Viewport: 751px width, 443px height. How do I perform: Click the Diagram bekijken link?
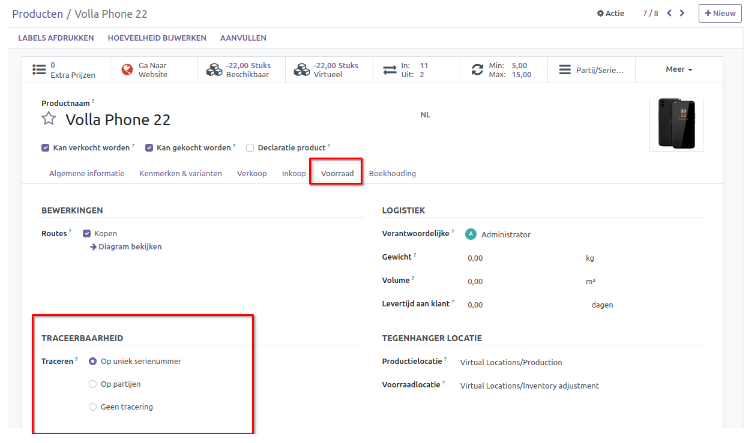(129, 246)
